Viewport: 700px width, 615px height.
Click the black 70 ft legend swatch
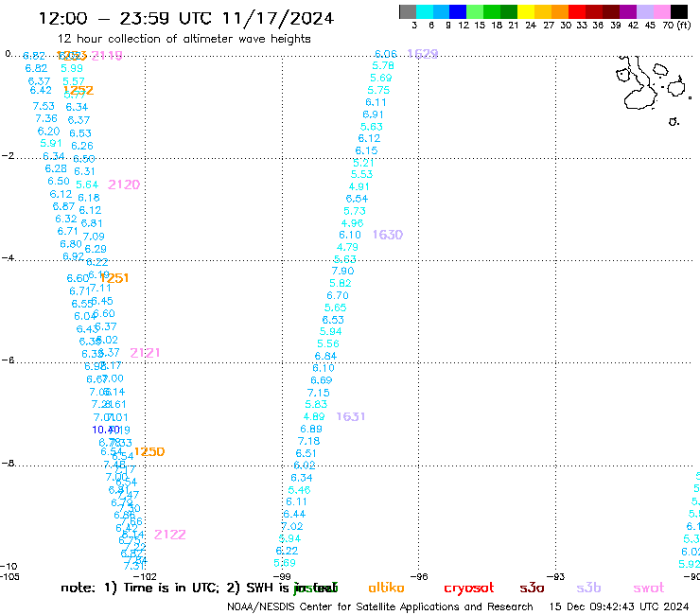pyautogui.click(x=679, y=11)
